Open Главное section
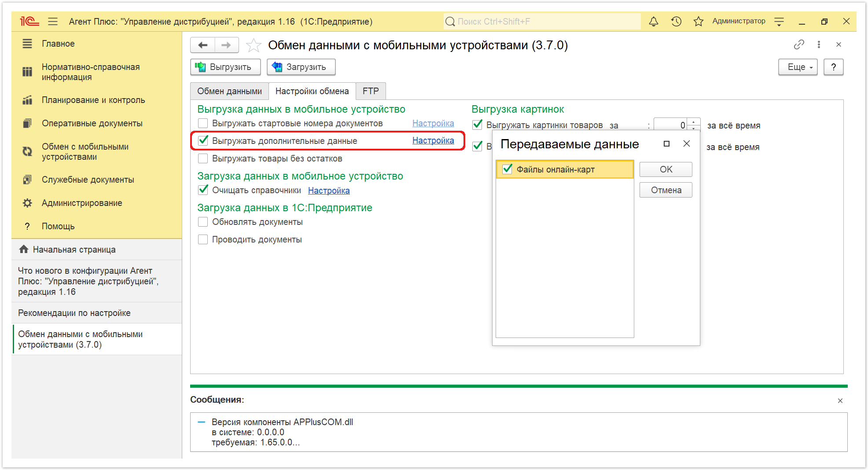This screenshot has width=868, height=470. 96,44
